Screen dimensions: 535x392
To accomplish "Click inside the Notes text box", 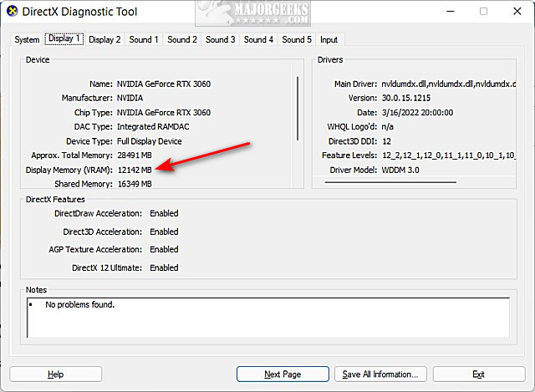I will pyautogui.click(x=268, y=318).
